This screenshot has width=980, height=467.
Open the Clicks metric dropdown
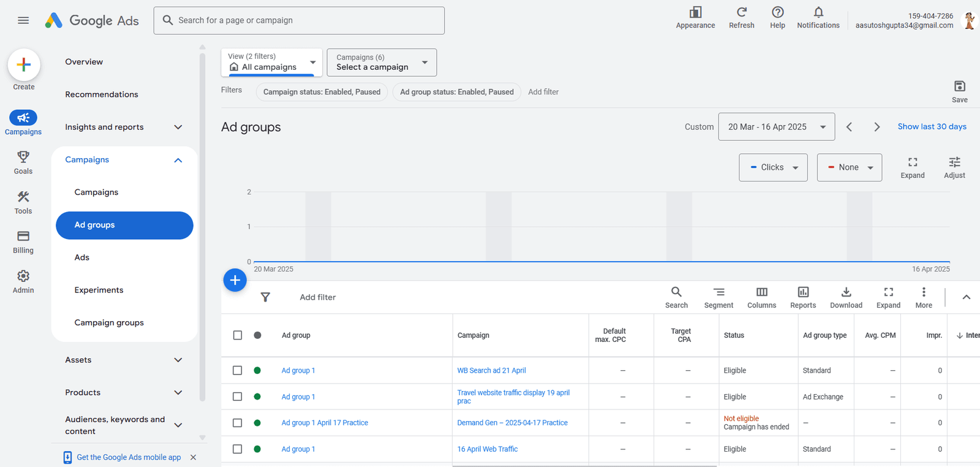[x=773, y=167]
